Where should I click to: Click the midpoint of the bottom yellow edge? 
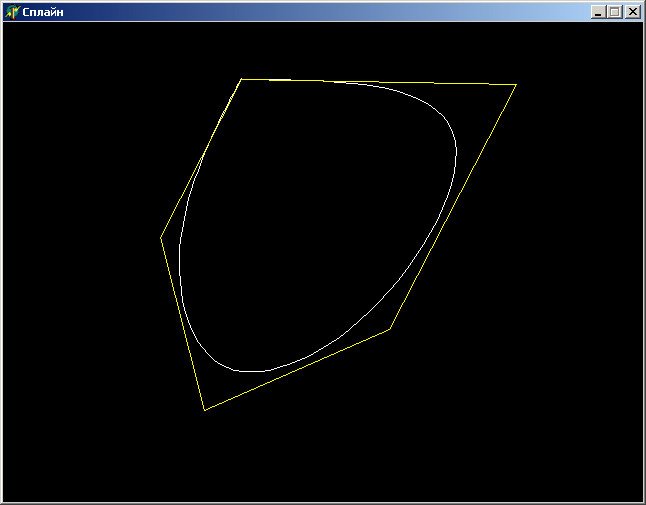pos(297,369)
